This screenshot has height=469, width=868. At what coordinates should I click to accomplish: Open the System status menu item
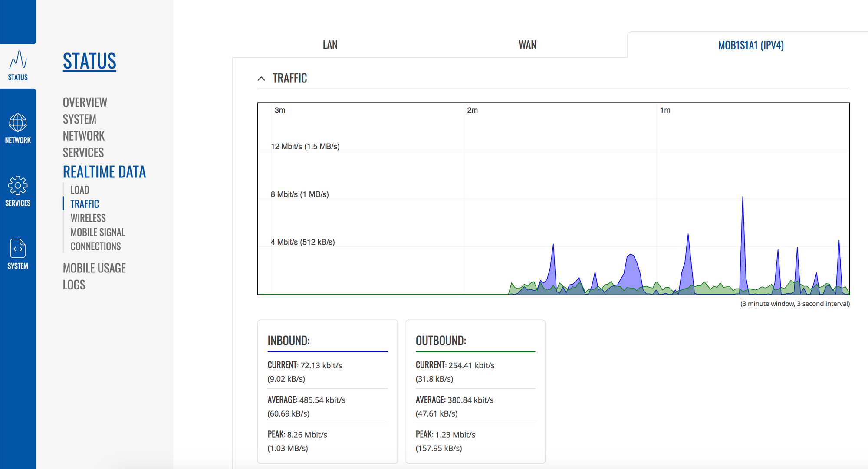tap(79, 119)
